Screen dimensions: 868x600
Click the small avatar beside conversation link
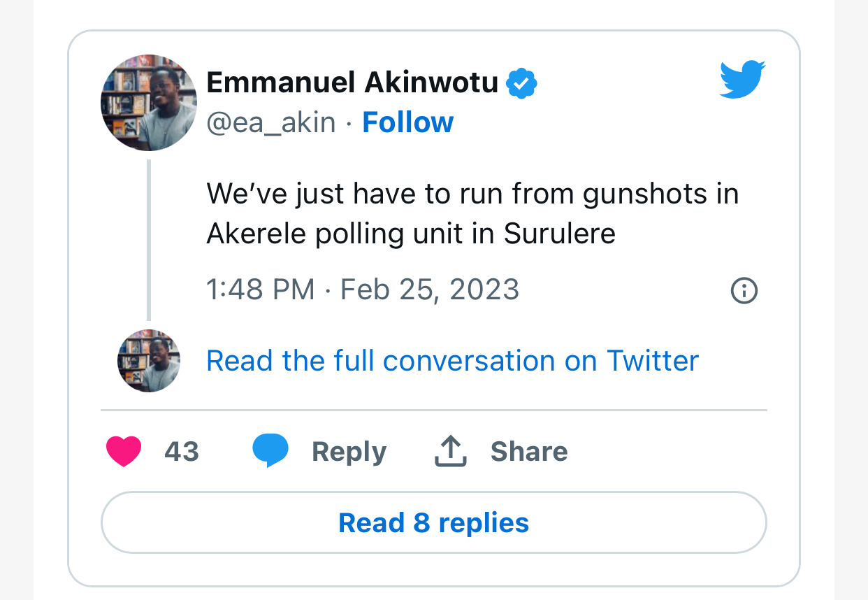(149, 361)
